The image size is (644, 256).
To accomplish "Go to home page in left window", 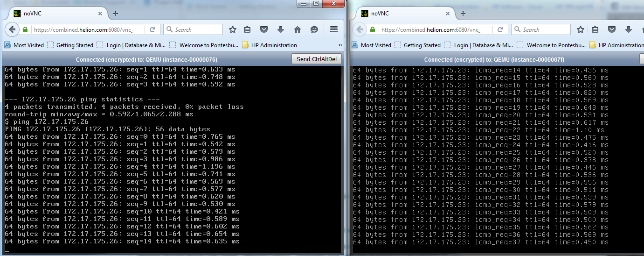I will (298, 29).
